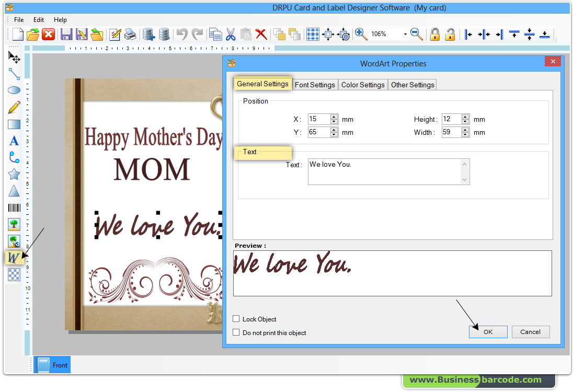The image size is (573, 392).
Task: Increase the X position using its up spinner
Action: pyautogui.click(x=334, y=116)
